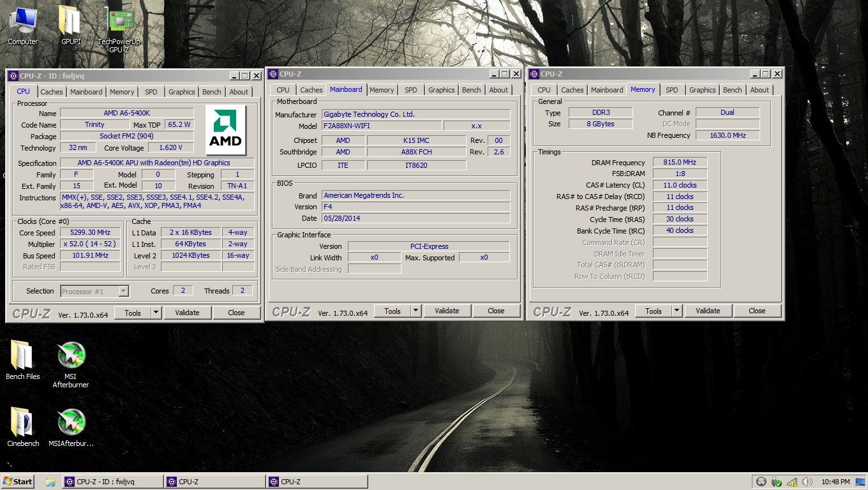Select the third CPU-Z taskbar button
868x490 pixels.
pos(317,482)
